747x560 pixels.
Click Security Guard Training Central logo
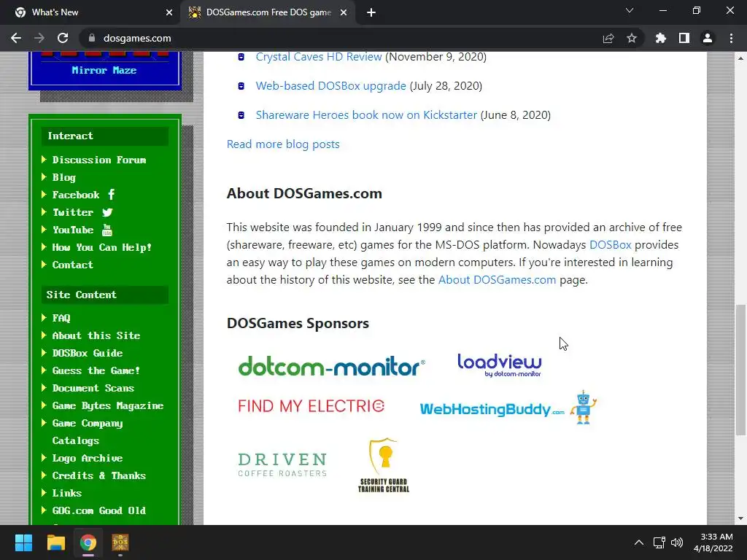click(384, 465)
